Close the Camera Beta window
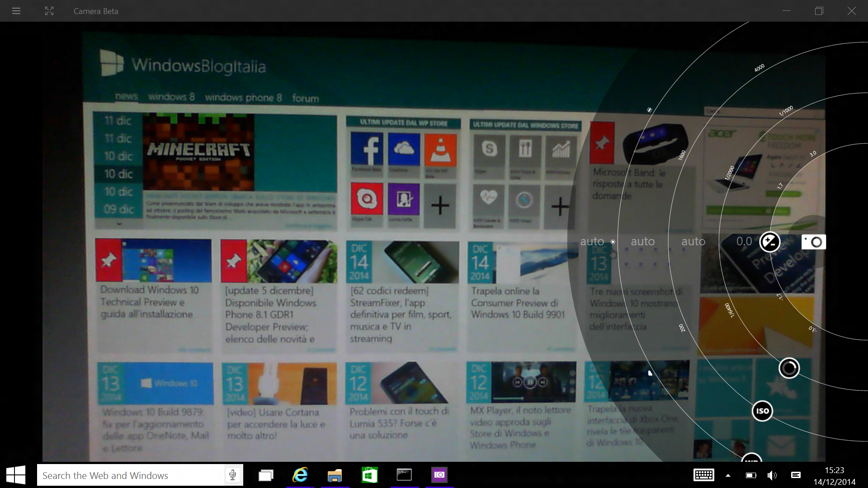The image size is (868, 488). (x=852, y=11)
